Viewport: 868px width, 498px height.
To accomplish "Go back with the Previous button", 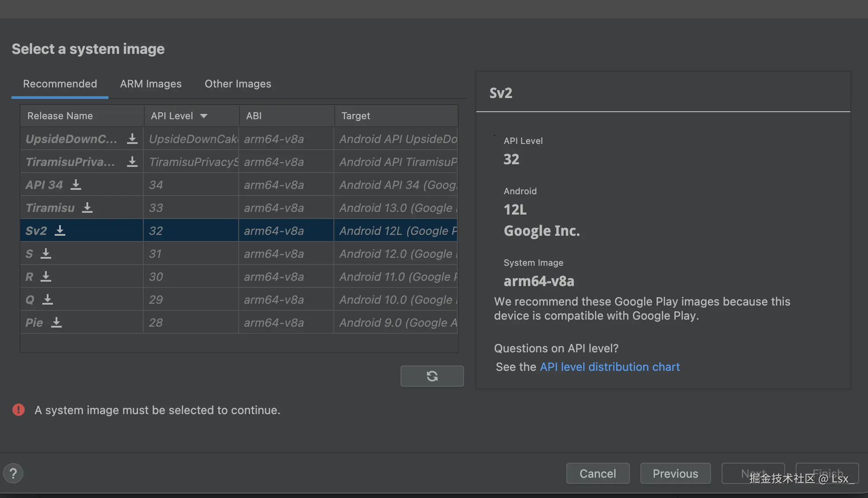I will (675, 474).
